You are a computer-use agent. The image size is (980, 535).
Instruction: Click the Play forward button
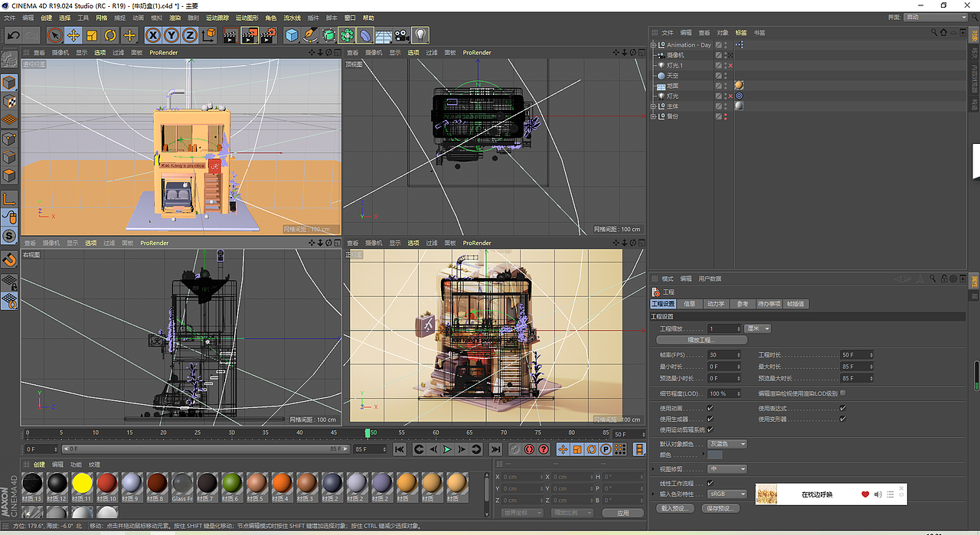pos(447,449)
